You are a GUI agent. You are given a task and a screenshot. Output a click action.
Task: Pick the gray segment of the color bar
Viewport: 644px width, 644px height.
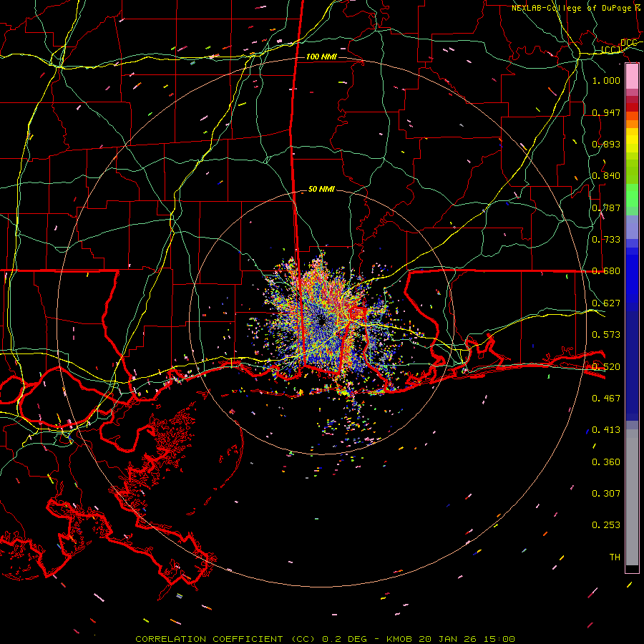tap(632, 497)
